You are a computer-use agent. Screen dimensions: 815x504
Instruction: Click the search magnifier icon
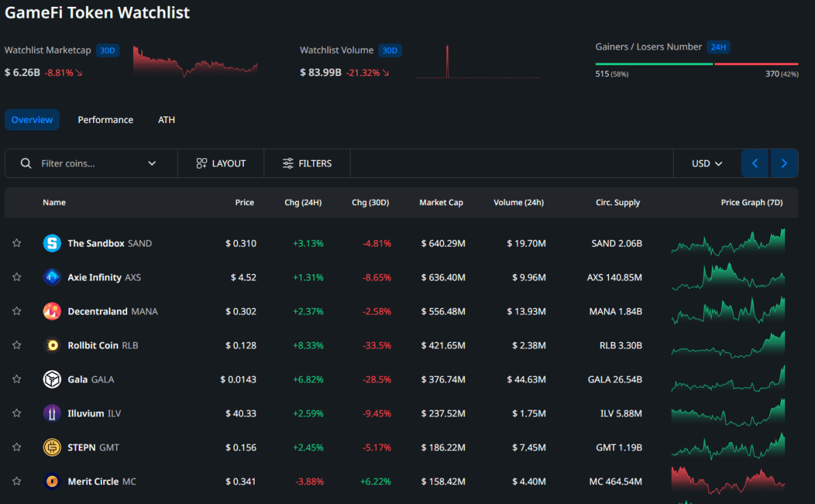click(x=26, y=163)
